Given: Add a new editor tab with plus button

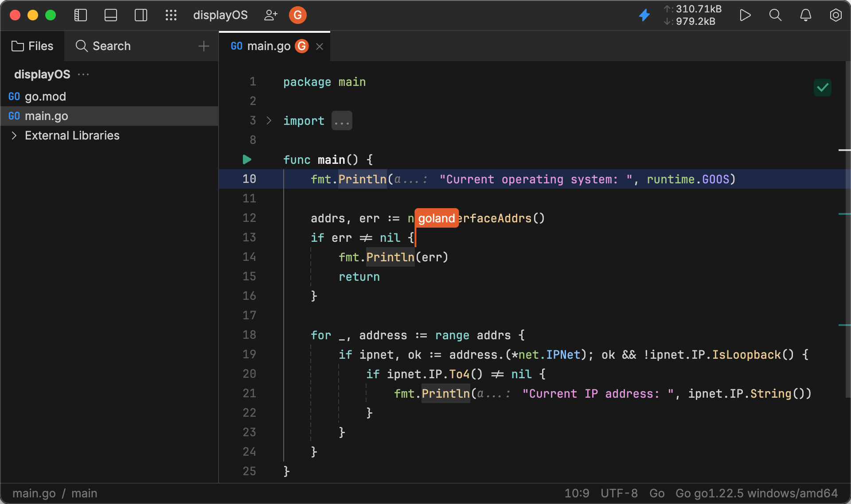Looking at the screenshot, I should point(203,46).
